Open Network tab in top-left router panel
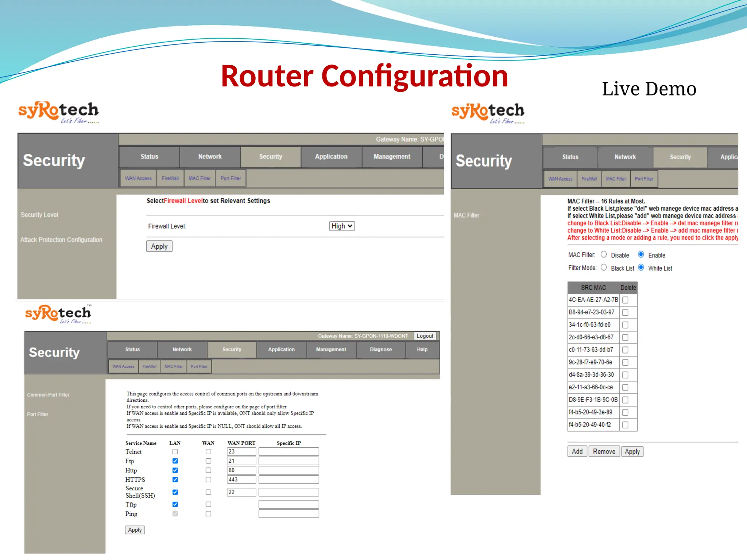The image size is (747, 560). click(210, 157)
